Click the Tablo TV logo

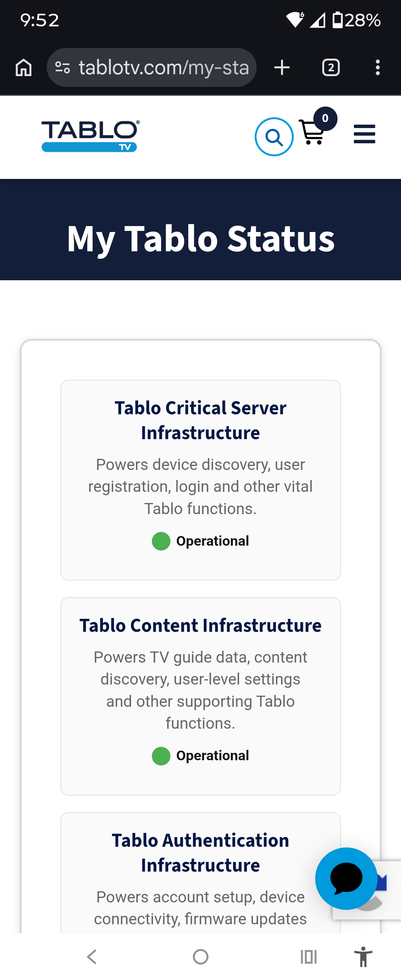pyautogui.click(x=91, y=136)
